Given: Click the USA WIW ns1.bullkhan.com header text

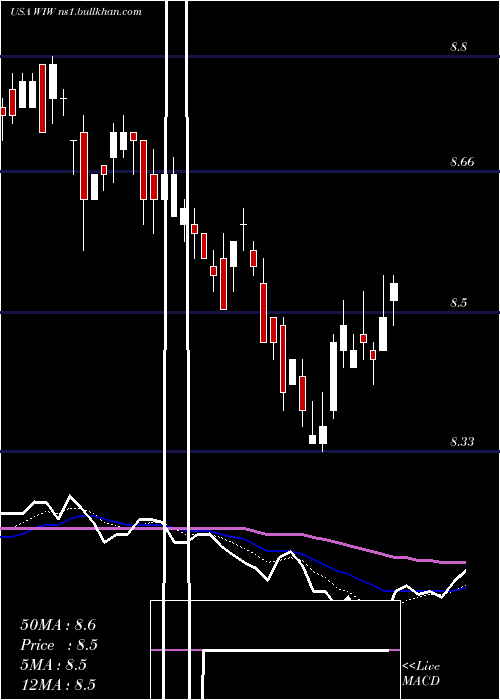Looking at the screenshot, I should (76, 12).
